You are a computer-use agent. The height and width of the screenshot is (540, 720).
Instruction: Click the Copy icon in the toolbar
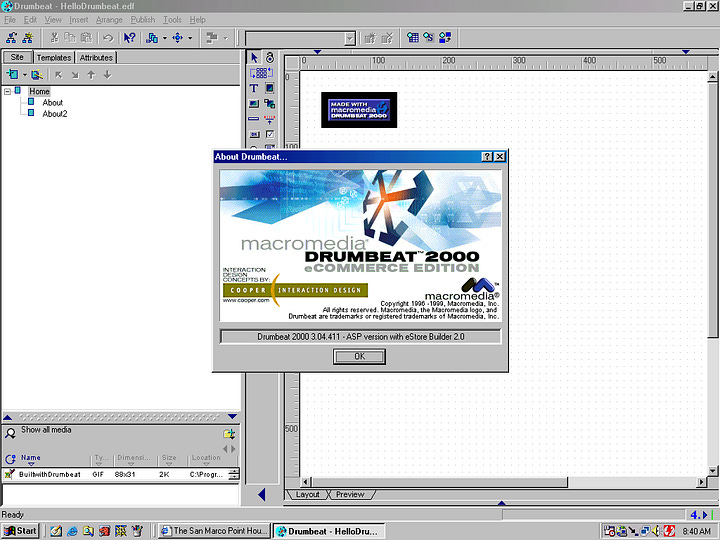tap(70, 38)
